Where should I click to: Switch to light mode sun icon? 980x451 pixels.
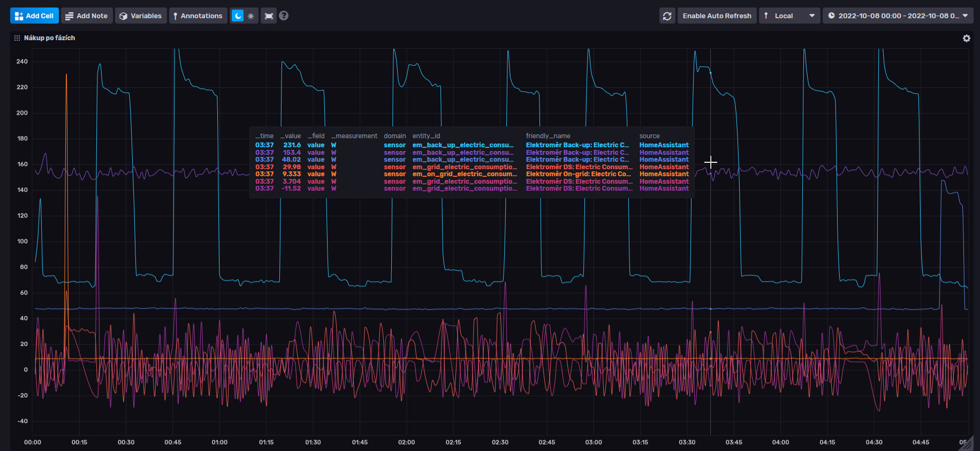[250, 16]
